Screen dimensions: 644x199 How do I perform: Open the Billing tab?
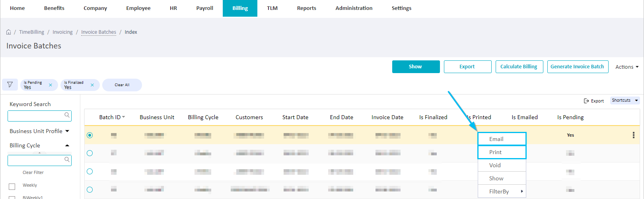coord(240,8)
